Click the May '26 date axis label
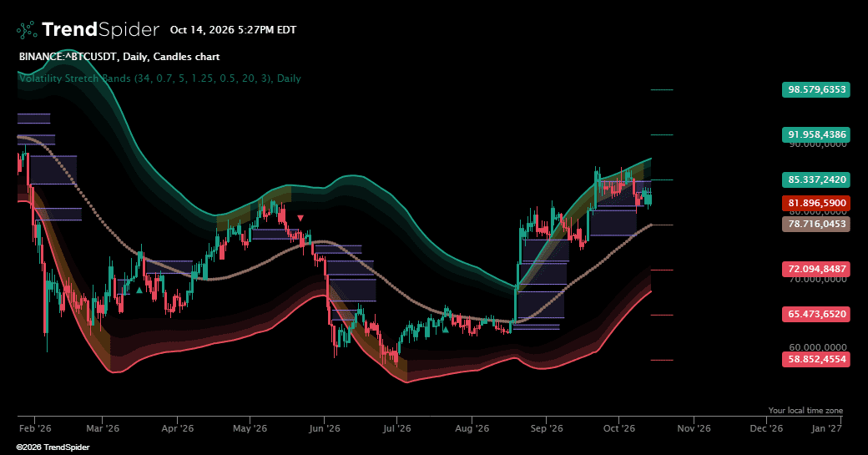The height and width of the screenshot is (455, 868). (x=250, y=428)
